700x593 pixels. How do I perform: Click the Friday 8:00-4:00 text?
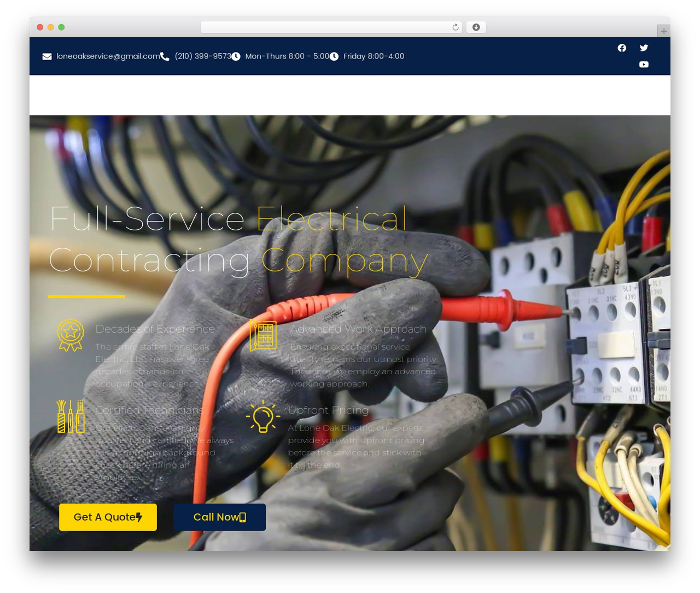coord(374,56)
